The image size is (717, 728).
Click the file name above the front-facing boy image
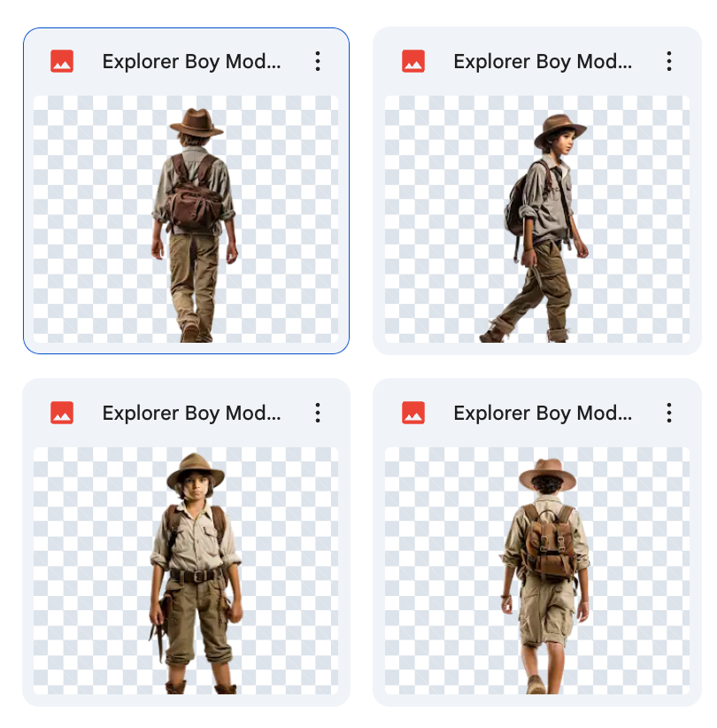coord(191,413)
